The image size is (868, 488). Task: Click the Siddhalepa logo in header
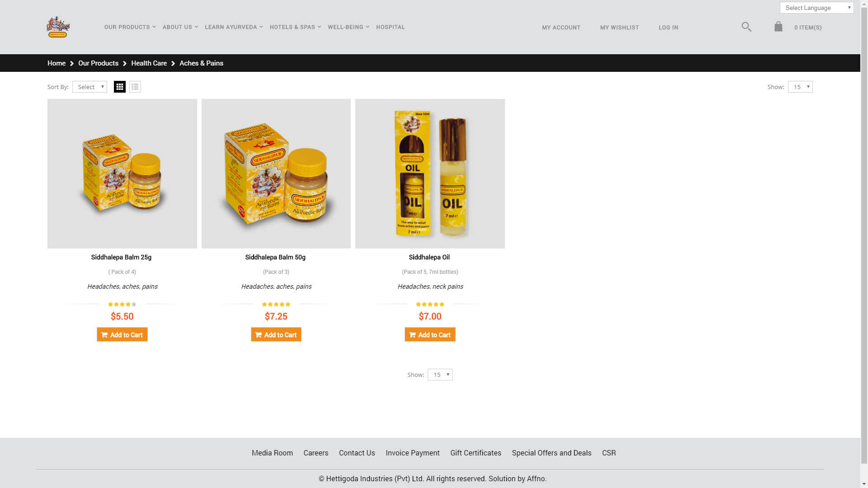click(58, 27)
